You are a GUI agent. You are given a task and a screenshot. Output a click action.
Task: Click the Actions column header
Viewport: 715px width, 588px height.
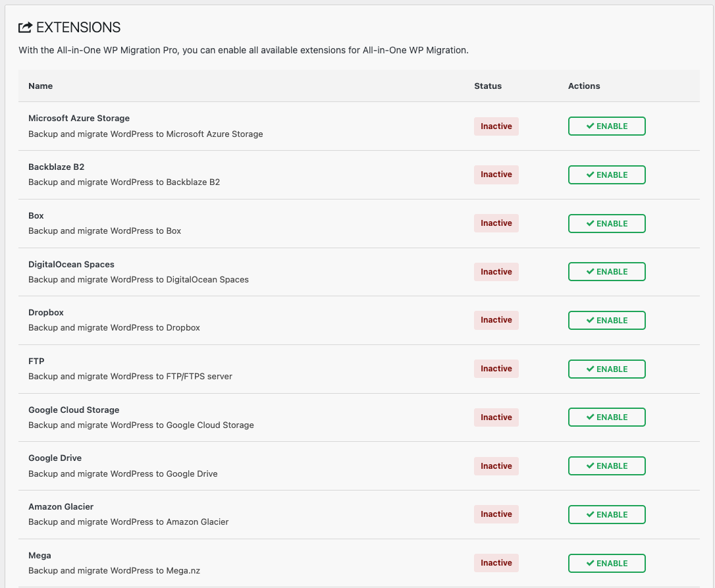pyautogui.click(x=584, y=86)
